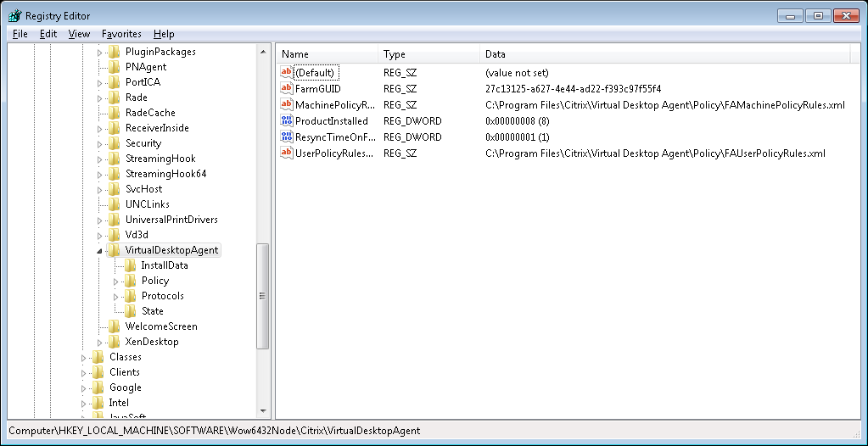Sort values by the Name column header
The height and width of the screenshot is (446, 868).
328,54
